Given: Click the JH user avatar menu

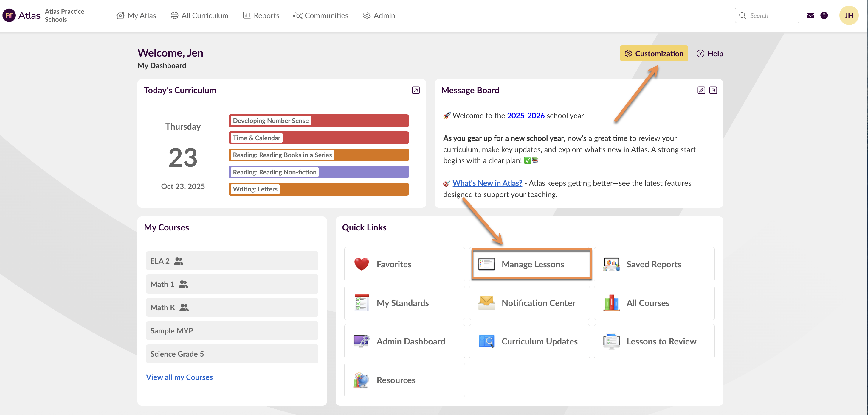Looking at the screenshot, I should (x=848, y=15).
